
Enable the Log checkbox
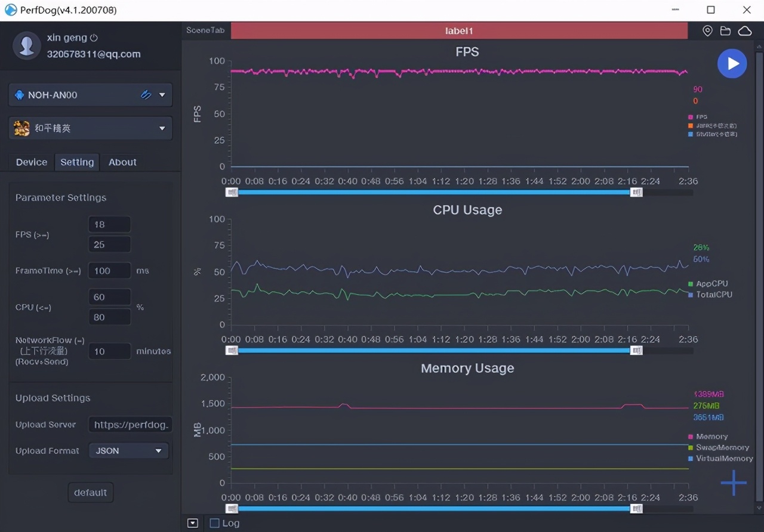[x=215, y=523]
